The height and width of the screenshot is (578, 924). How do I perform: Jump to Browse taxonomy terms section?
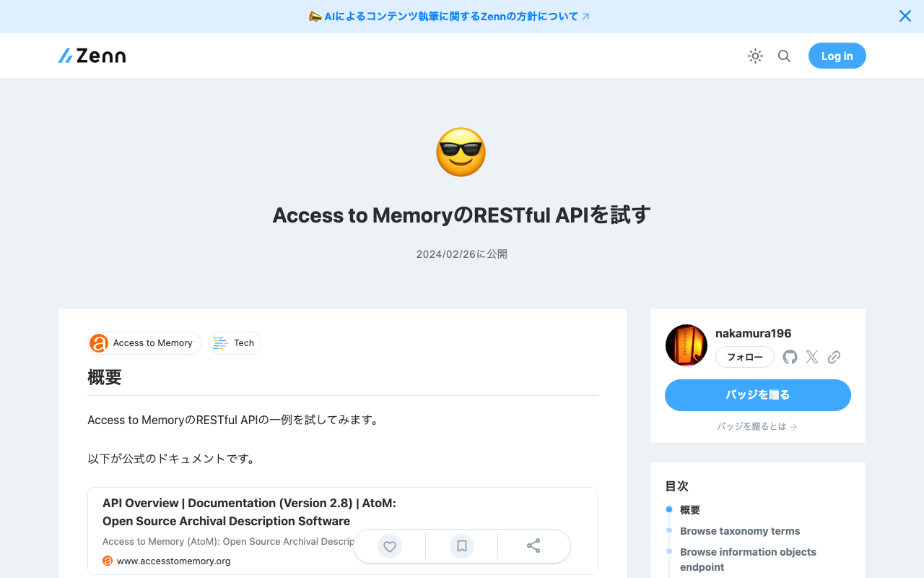[x=739, y=531]
